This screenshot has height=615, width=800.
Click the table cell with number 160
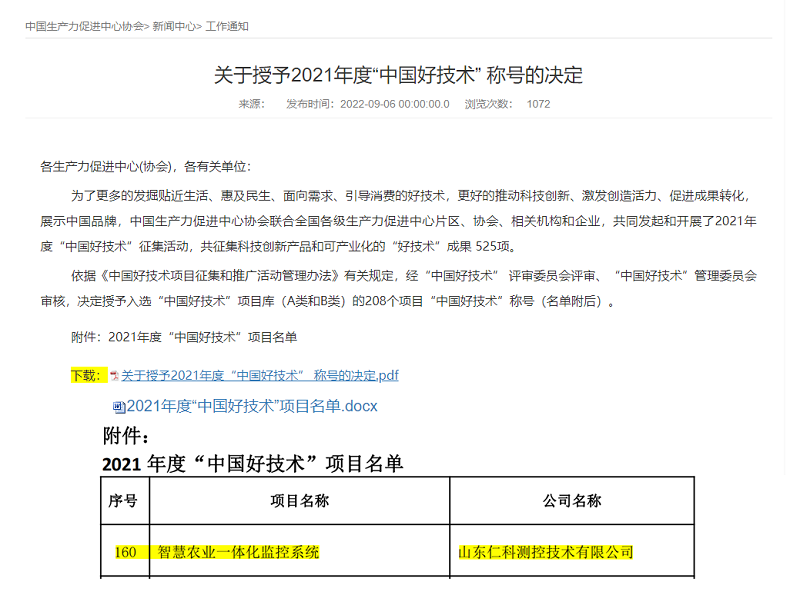pyautogui.click(x=126, y=552)
